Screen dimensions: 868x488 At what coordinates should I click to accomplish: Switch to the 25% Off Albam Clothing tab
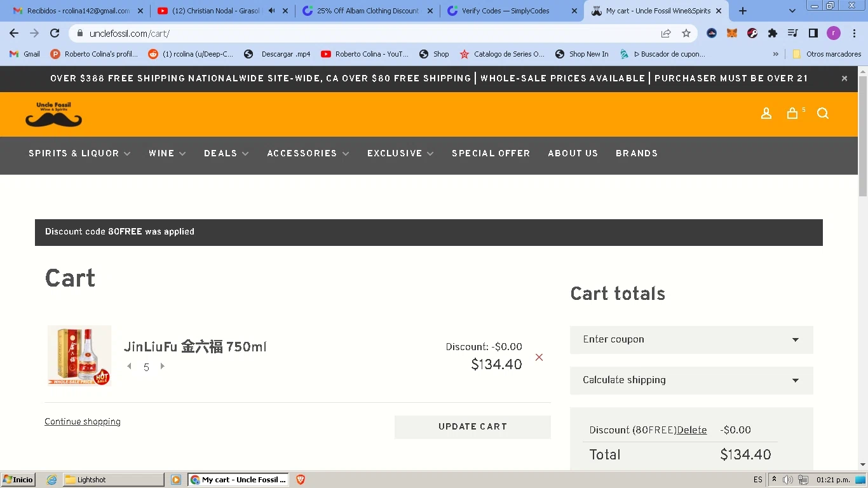[x=367, y=11]
